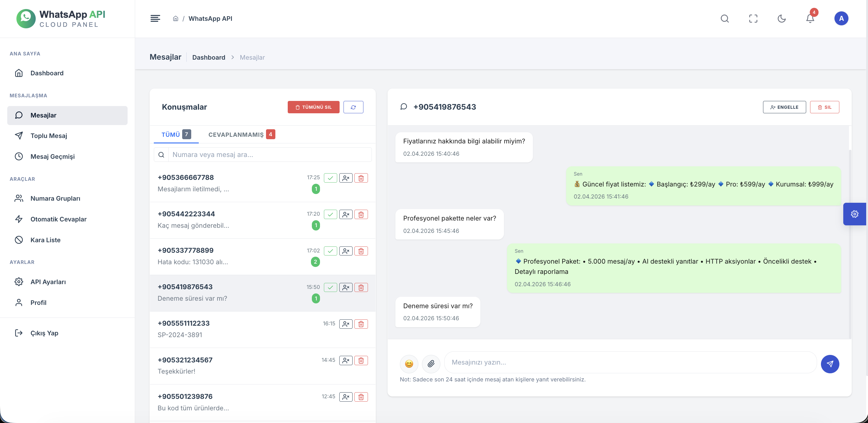Viewport: 868px width, 423px height.
Task: Switch to the TÜMÜ tab
Action: (x=176, y=135)
